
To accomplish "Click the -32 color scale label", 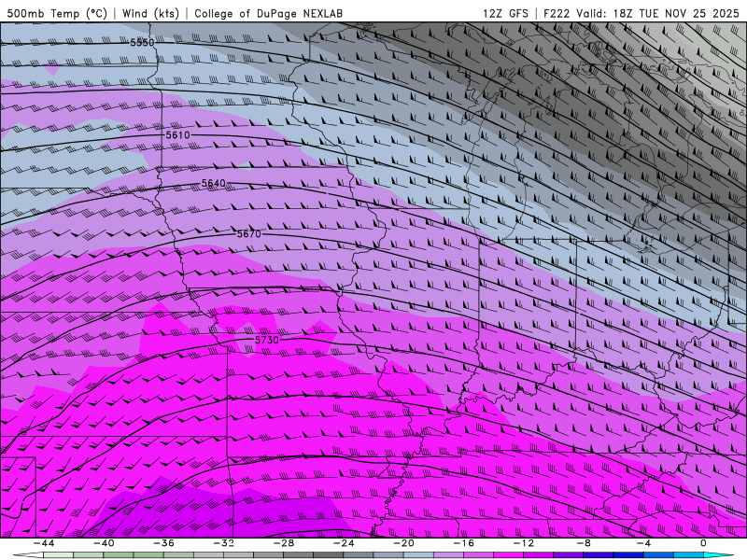I will (x=224, y=543).
